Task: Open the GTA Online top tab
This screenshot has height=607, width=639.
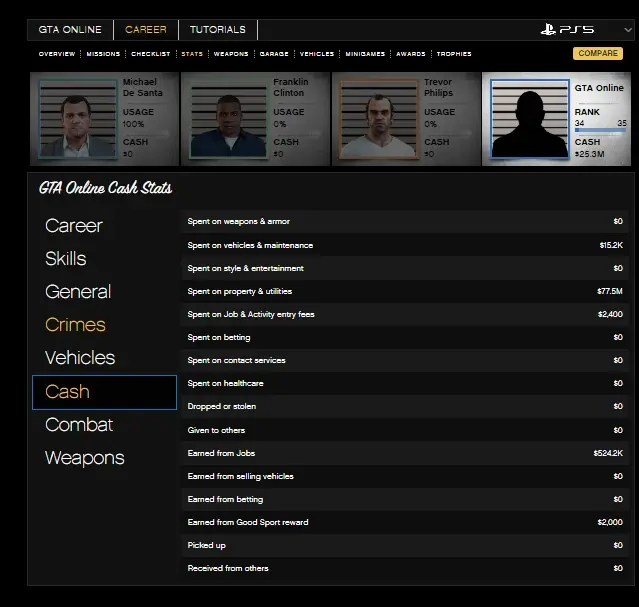Action: point(70,30)
